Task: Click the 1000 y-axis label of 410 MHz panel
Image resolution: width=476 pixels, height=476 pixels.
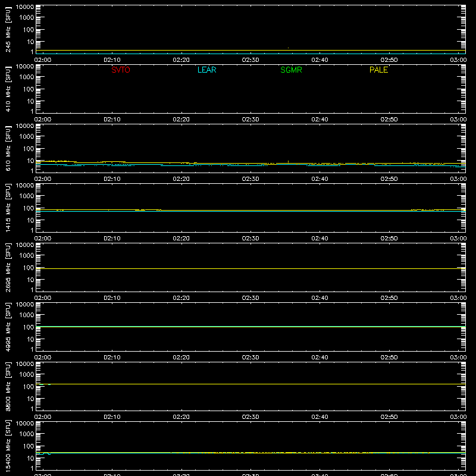Action: tap(27, 77)
